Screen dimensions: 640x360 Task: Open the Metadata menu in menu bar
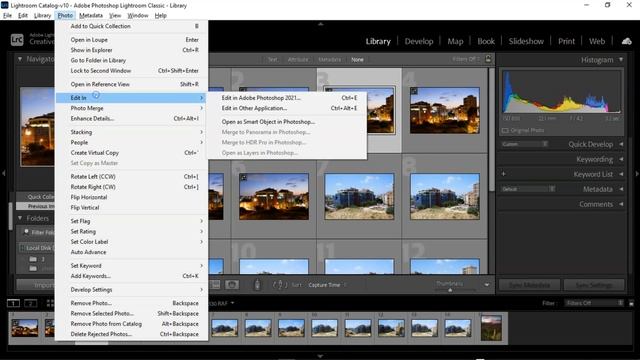click(x=91, y=16)
